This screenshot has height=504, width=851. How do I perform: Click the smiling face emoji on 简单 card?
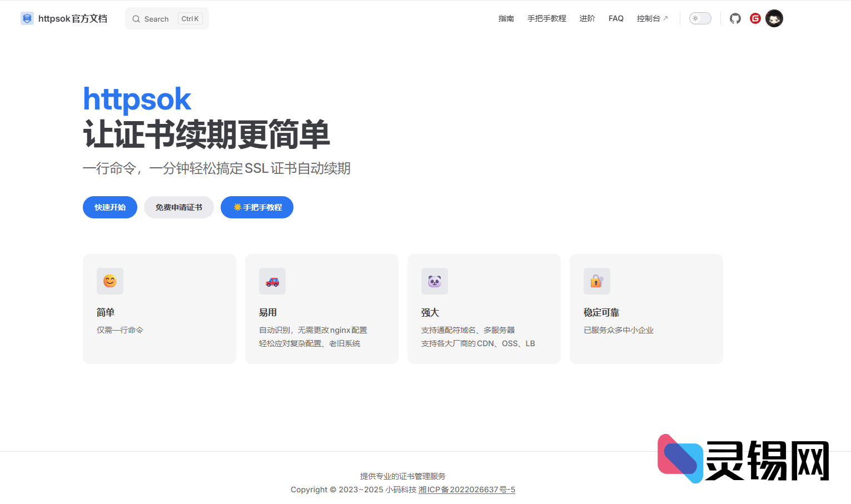click(110, 281)
